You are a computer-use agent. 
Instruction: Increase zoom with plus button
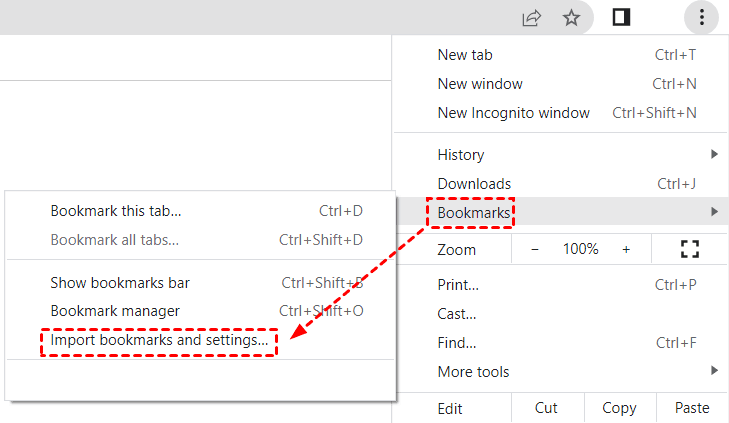626,250
